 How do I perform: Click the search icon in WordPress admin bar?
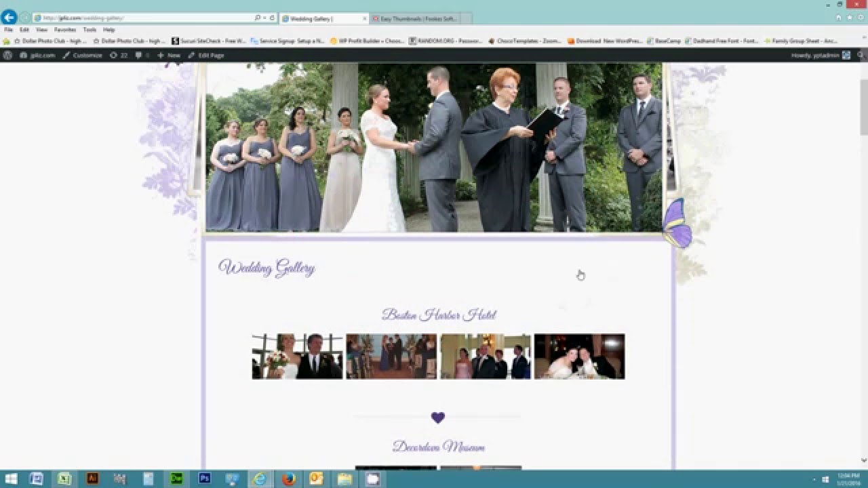[861, 55]
